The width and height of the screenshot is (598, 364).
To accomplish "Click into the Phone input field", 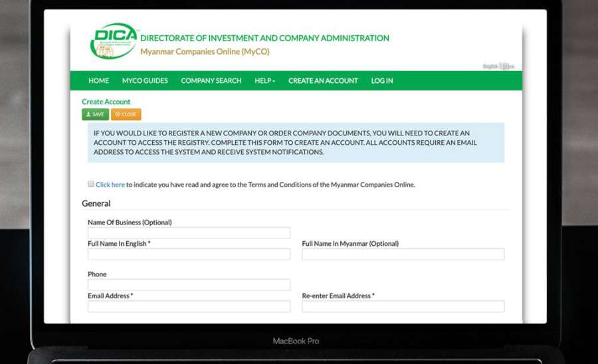I will pos(189,285).
